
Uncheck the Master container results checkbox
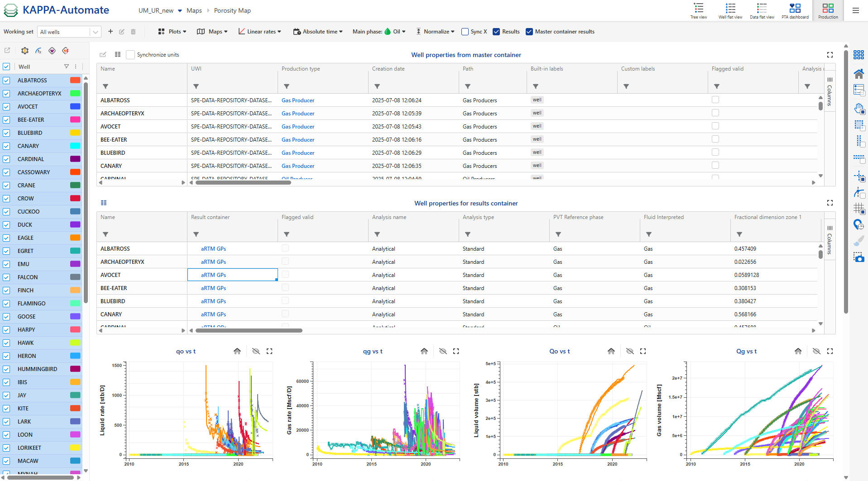[x=529, y=32]
